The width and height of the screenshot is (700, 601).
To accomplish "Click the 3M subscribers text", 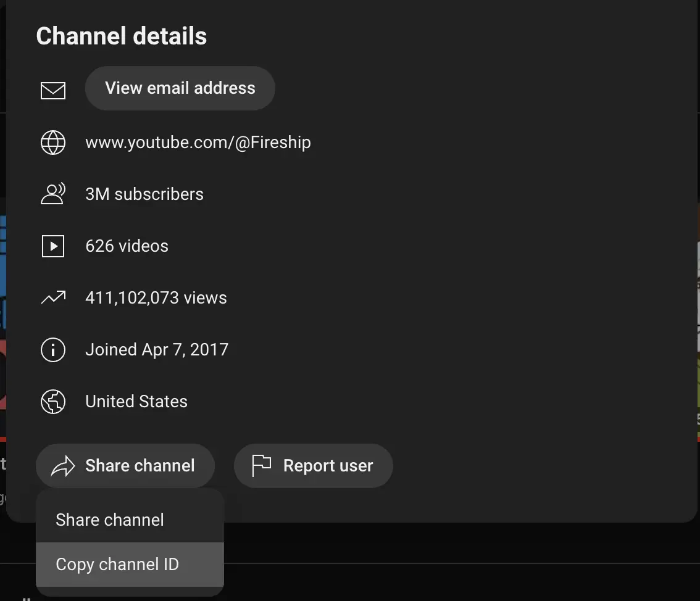I will click(144, 194).
